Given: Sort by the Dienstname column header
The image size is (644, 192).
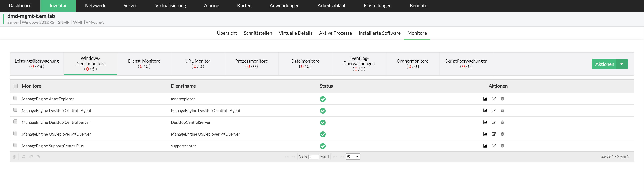Looking at the screenshot, I should coord(183,86).
